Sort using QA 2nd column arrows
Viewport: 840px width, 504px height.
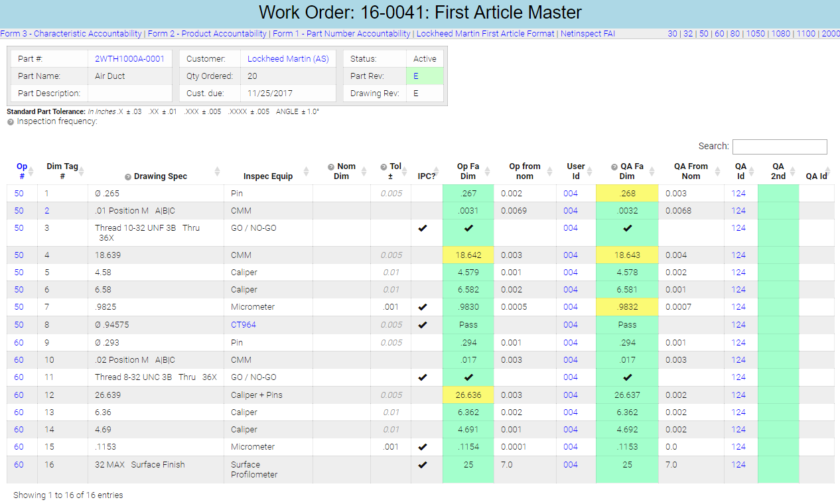click(793, 171)
